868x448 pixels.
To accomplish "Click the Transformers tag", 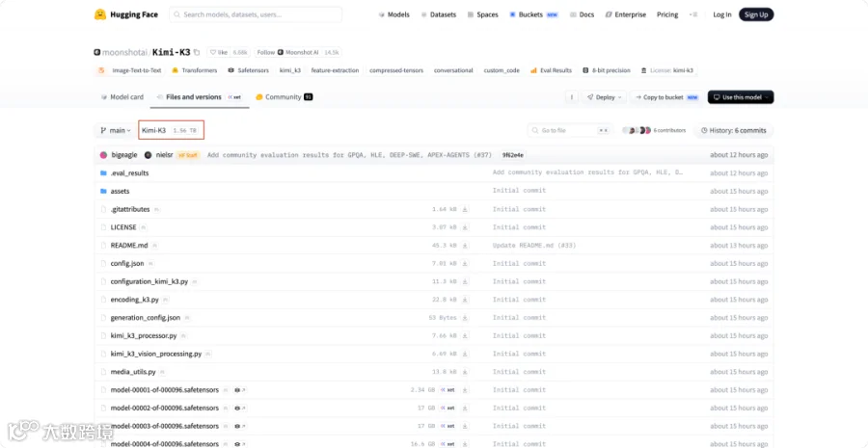I will tap(194, 70).
